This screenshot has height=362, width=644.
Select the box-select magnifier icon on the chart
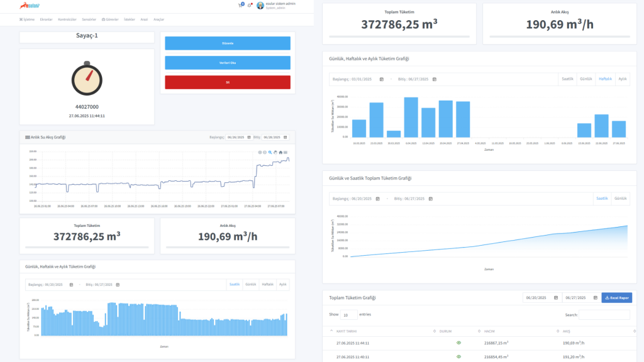[270, 152]
